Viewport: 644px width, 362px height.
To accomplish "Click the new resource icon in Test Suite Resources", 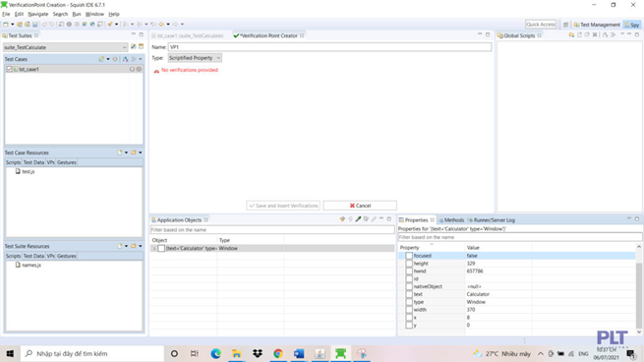I will click(x=120, y=246).
